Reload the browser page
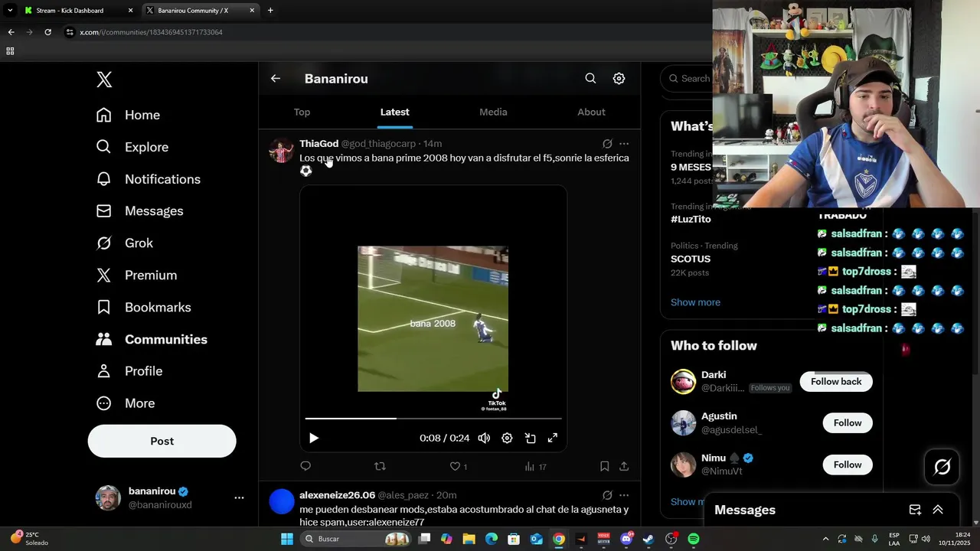Image resolution: width=980 pixels, height=551 pixels. (x=47, y=32)
